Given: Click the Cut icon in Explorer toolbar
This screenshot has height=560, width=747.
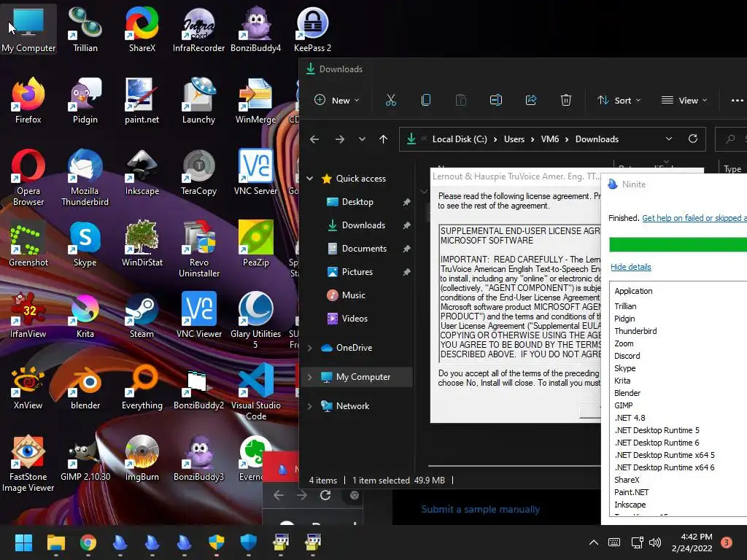Looking at the screenshot, I should click(391, 100).
